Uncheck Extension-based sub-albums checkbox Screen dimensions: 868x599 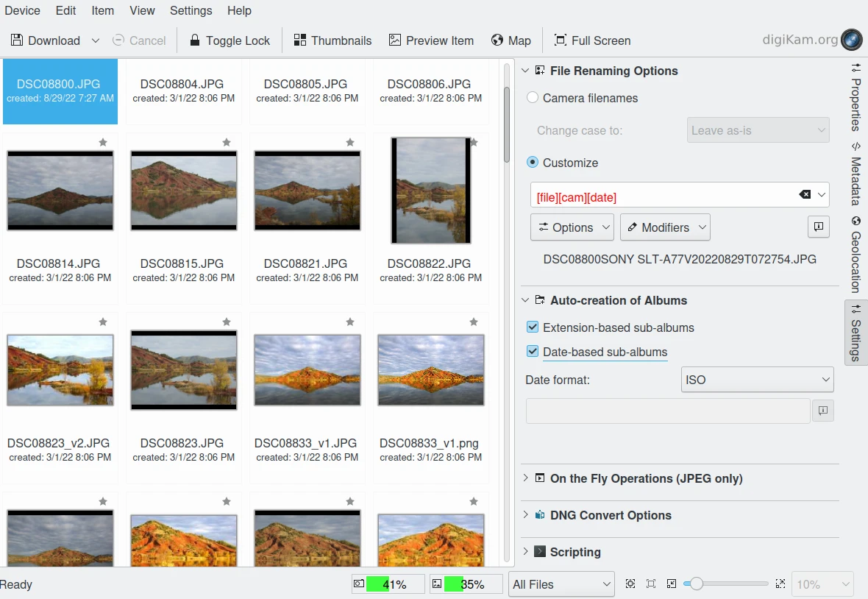533,327
